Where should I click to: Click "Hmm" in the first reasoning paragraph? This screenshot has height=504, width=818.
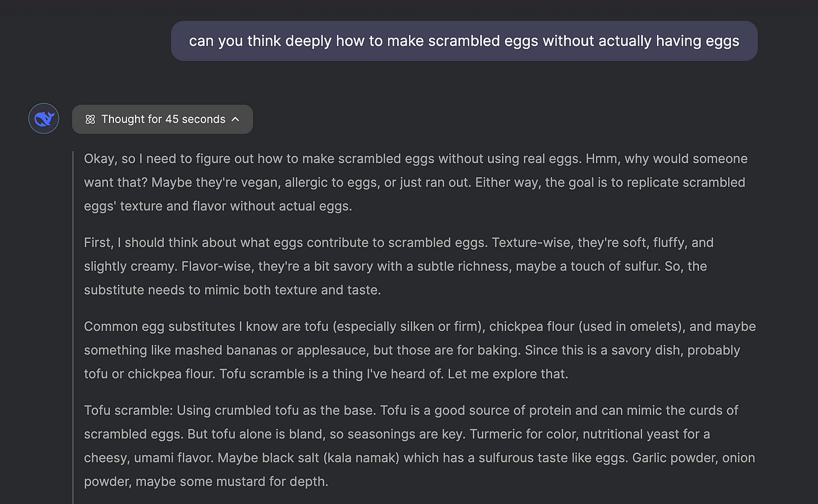click(602, 159)
